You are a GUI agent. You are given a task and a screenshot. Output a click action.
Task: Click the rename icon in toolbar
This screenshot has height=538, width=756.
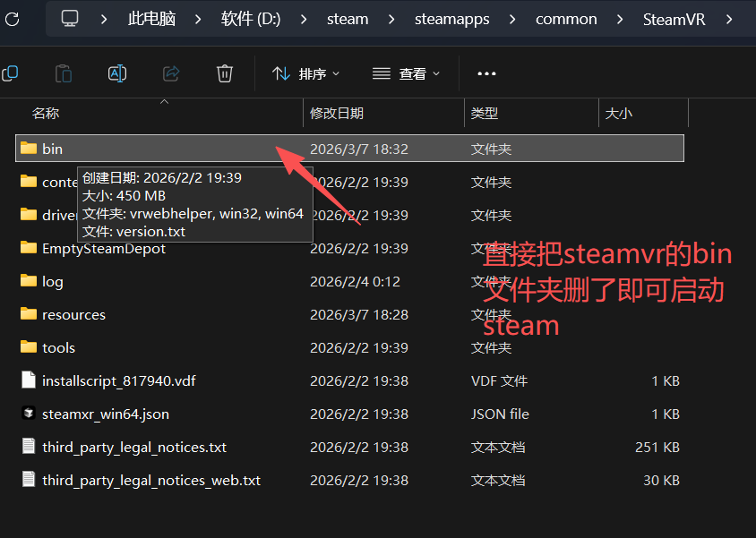117,73
